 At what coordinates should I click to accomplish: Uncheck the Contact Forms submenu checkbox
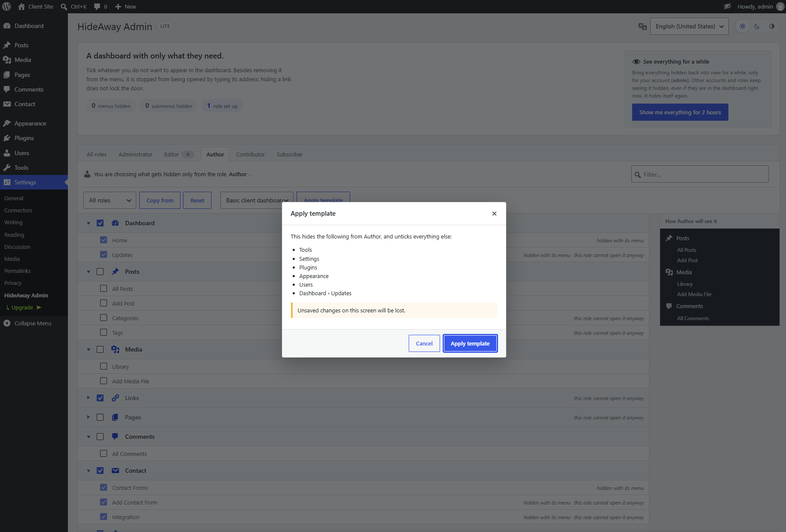[104, 487]
